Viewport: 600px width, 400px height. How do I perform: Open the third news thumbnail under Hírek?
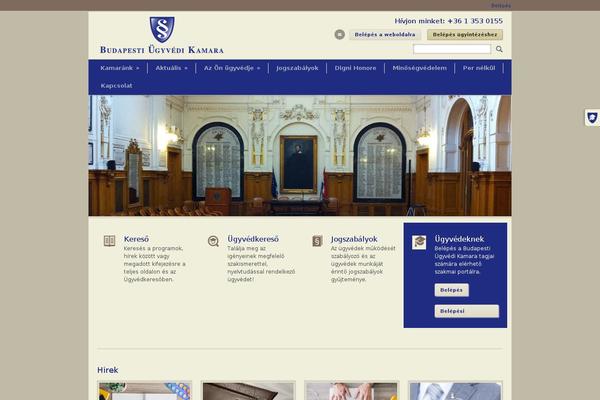point(352,391)
